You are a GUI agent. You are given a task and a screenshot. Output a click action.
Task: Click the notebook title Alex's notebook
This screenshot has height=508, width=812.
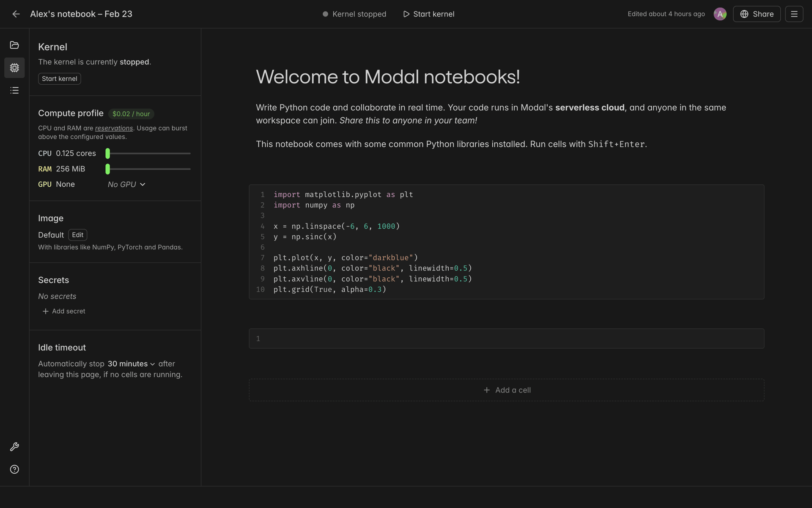click(81, 14)
